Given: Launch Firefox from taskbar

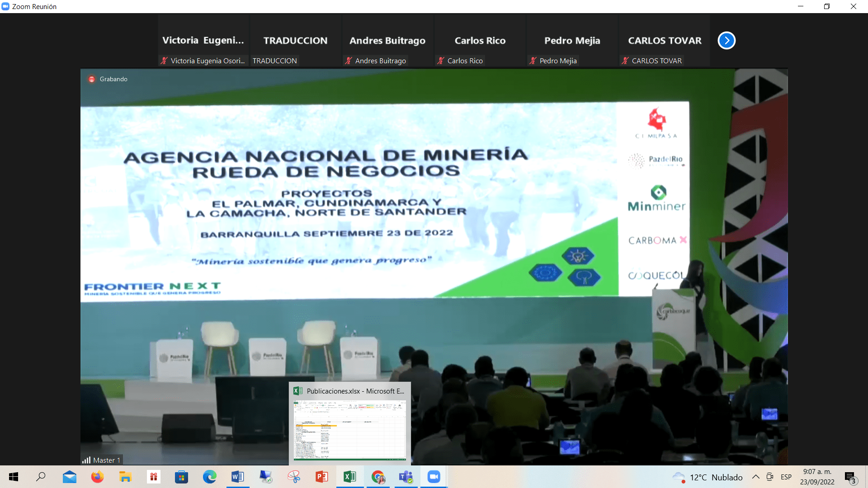Looking at the screenshot, I should tap(97, 477).
